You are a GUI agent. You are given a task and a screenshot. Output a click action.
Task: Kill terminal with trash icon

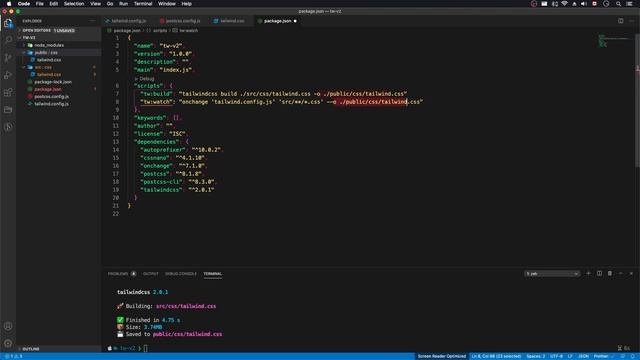610,273
